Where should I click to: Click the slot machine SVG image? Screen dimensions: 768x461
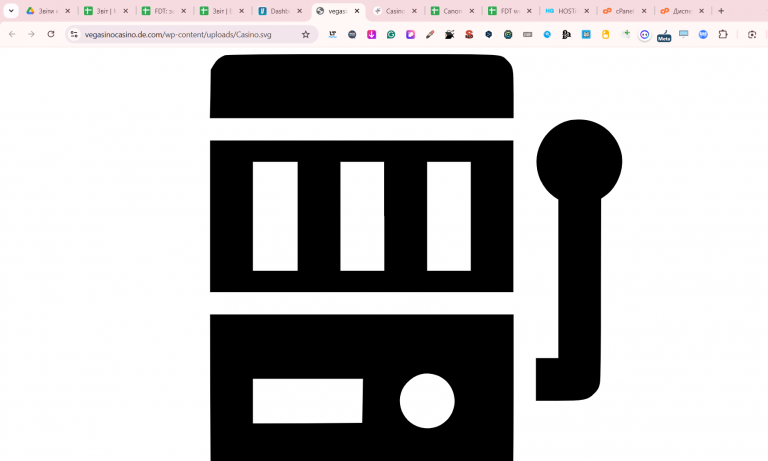tap(416, 258)
